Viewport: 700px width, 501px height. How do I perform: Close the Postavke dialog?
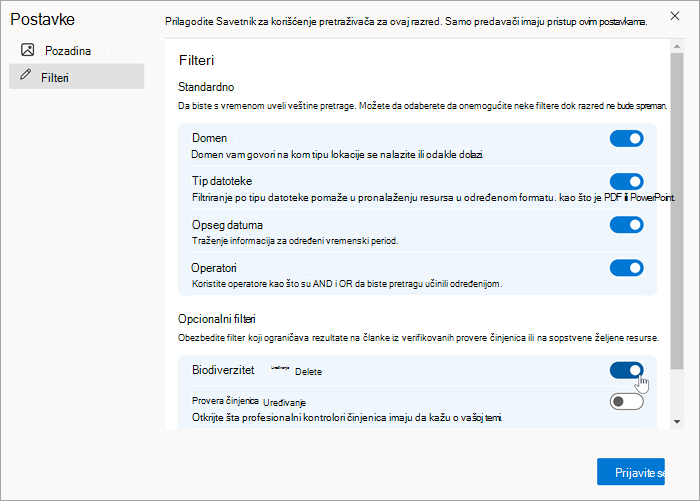[x=675, y=16]
